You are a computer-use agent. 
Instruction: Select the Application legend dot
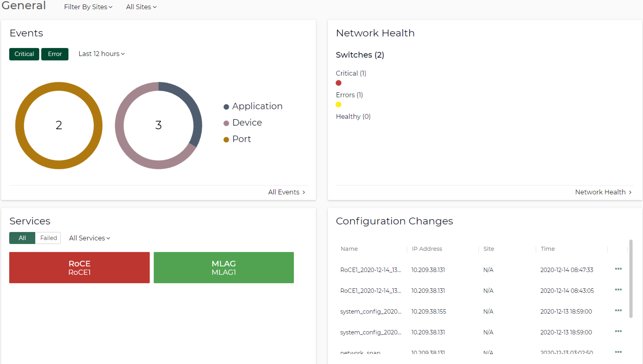tap(226, 106)
